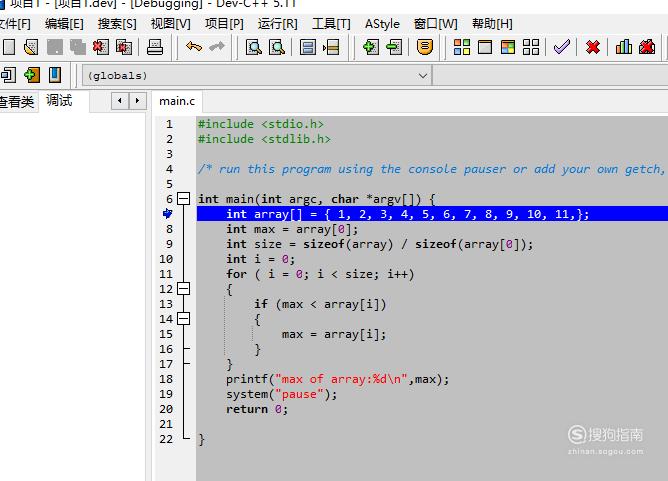The height and width of the screenshot is (481, 668).
Task: Close the current file via toolbar icon
Action: (101, 47)
